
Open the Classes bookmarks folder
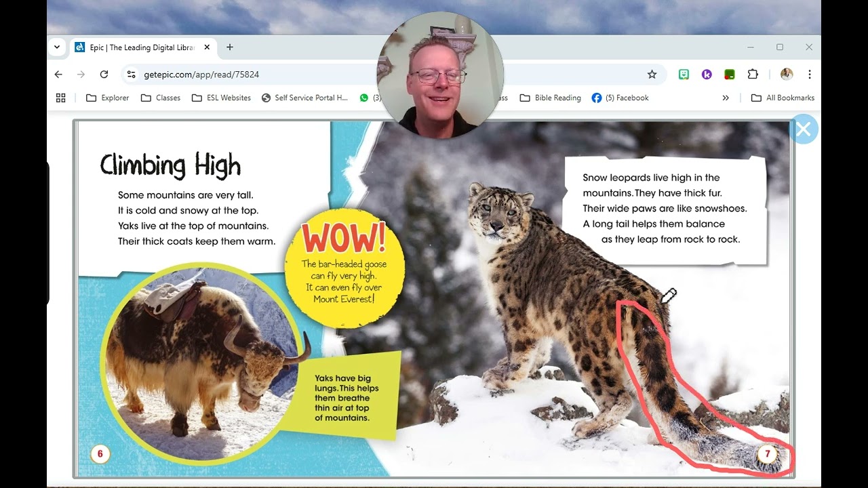coord(161,98)
